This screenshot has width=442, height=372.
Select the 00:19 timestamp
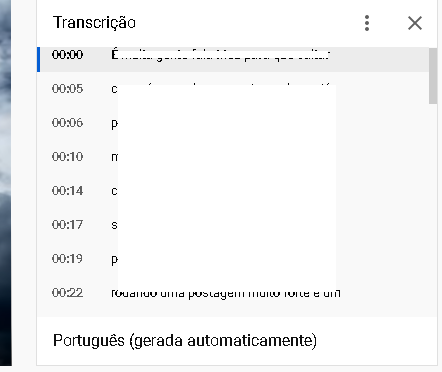67,259
